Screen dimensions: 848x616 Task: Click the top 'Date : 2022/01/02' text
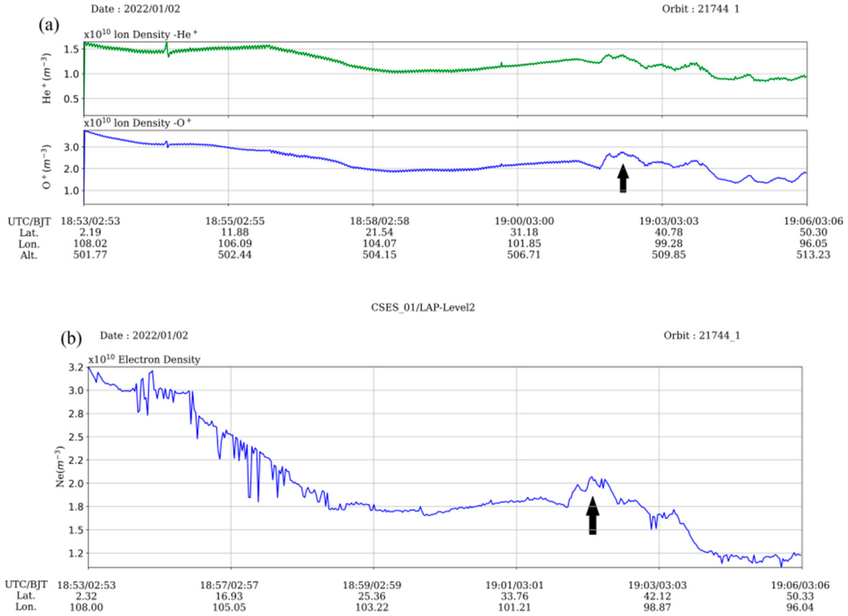click(135, 9)
